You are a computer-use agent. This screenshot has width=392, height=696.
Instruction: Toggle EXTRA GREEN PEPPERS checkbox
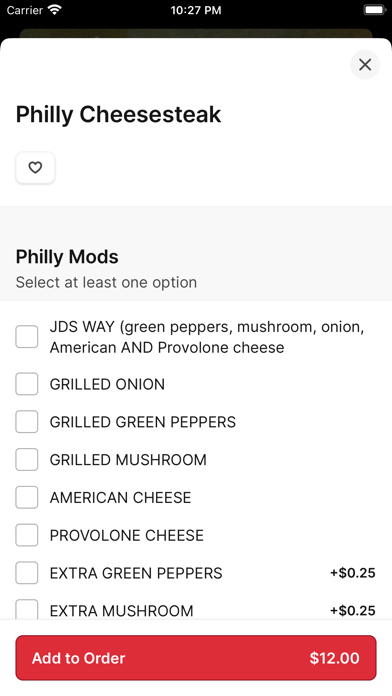27,573
